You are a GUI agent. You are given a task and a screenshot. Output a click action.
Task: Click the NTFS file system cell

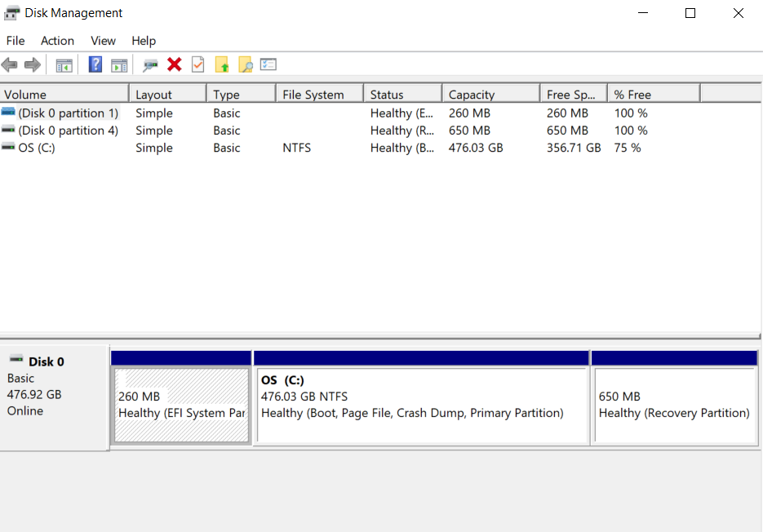click(x=297, y=148)
